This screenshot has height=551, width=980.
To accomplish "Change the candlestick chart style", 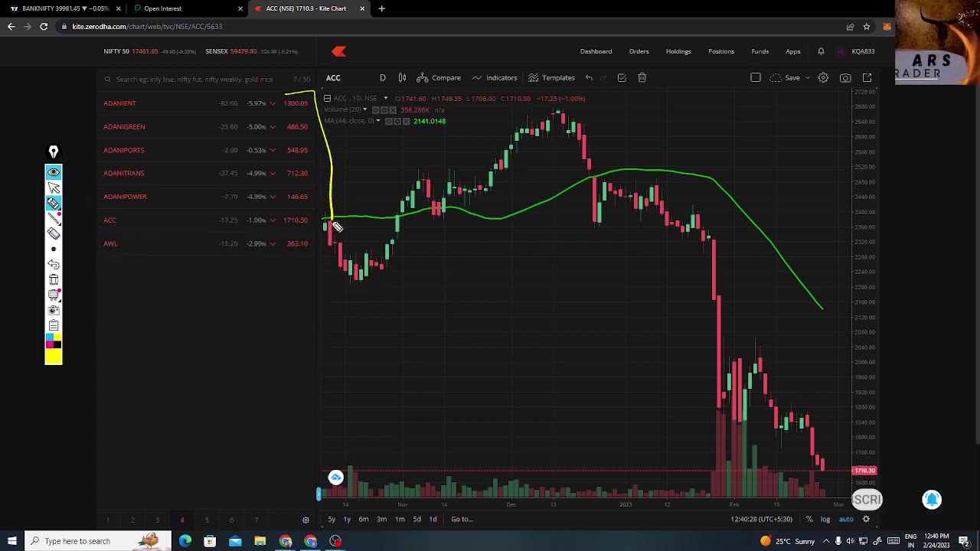I will 402,77.
